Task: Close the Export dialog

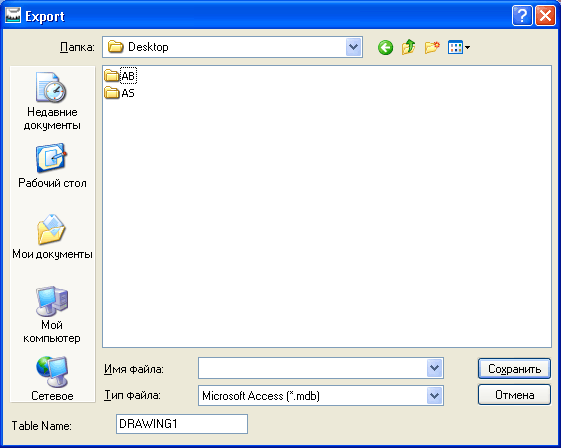Action: point(545,16)
